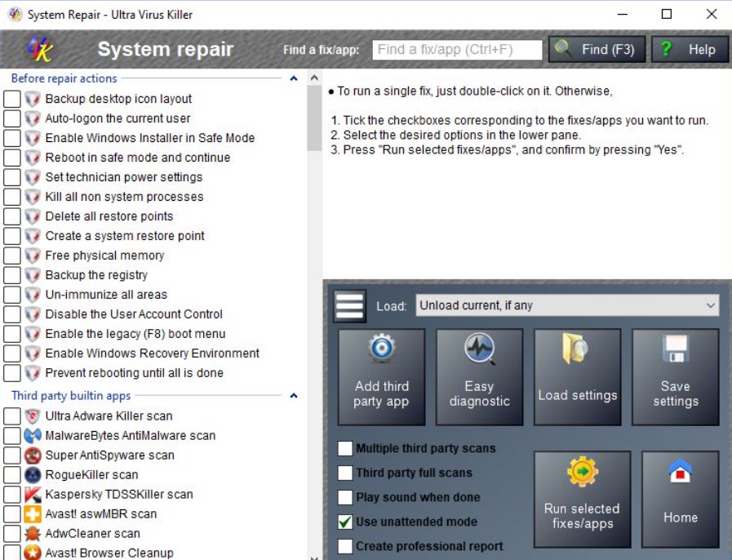Click Load settings folder button

(578, 377)
